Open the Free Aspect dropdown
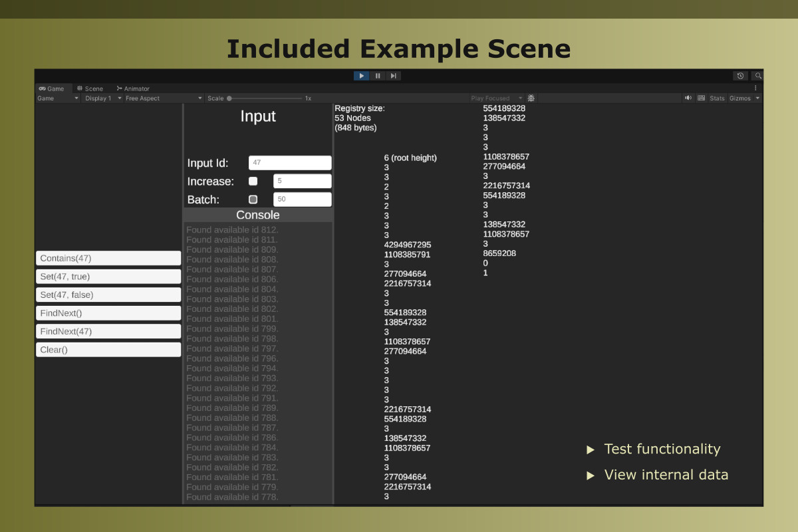Screen dimensions: 798x532 coord(164,98)
